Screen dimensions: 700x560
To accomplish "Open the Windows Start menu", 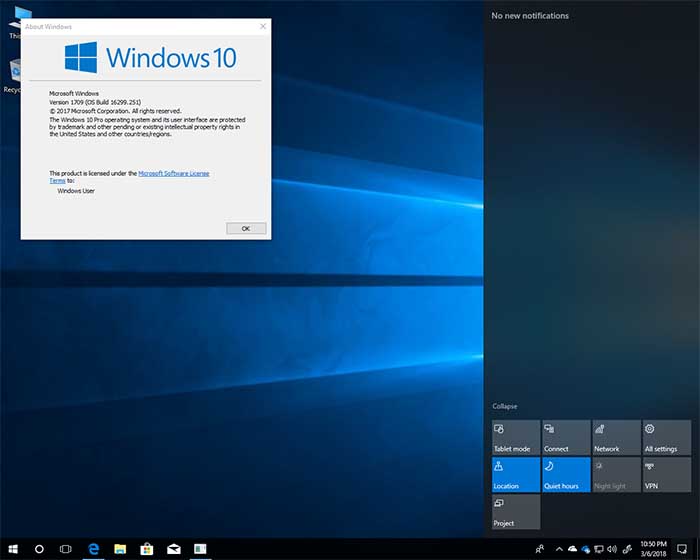I will click(x=13, y=549).
